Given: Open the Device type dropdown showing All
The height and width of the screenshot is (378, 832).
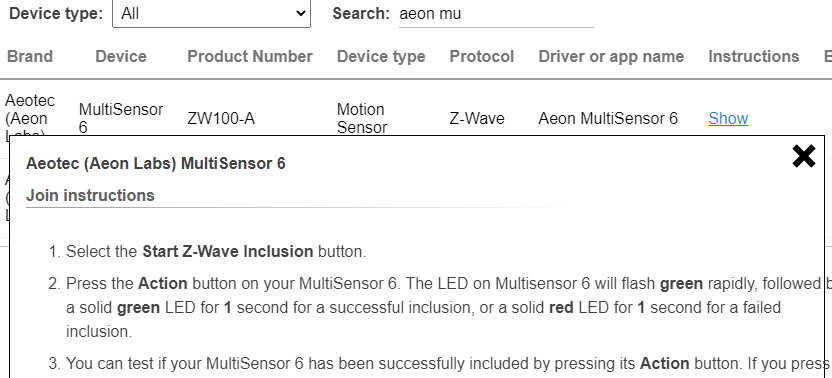Looking at the screenshot, I should (211, 13).
